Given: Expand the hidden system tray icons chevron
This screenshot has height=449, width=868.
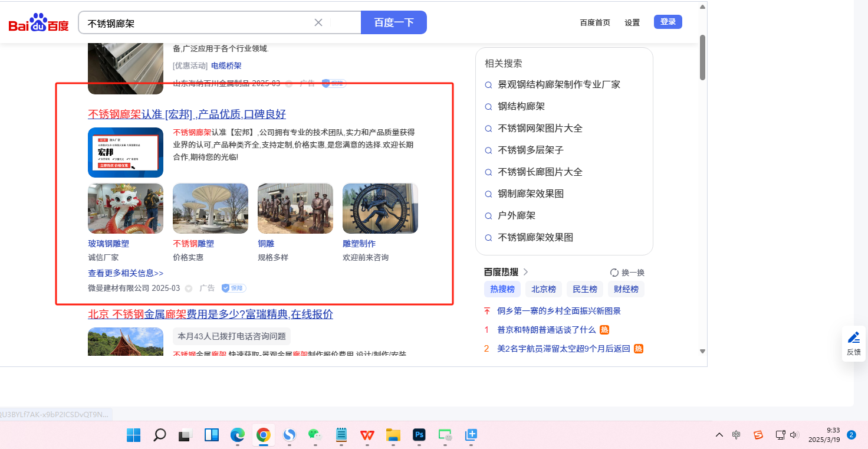Looking at the screenshot, I should pos(719,435).
